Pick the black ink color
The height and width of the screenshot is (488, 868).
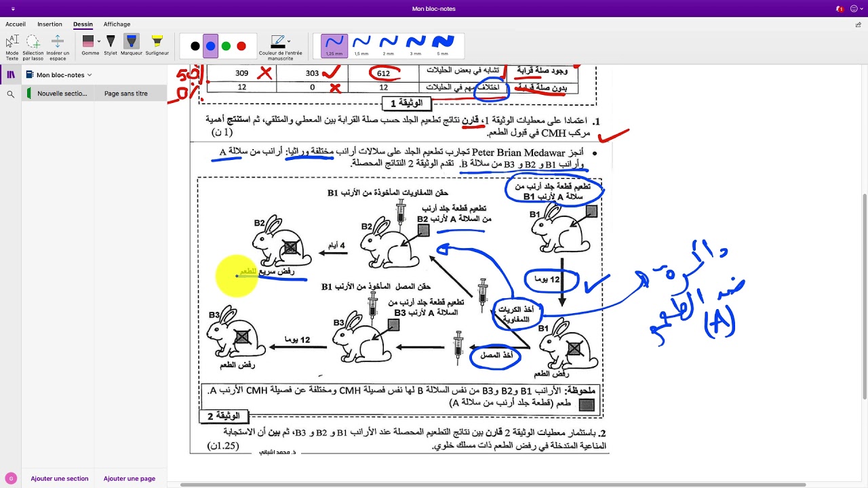coord(195,46)
